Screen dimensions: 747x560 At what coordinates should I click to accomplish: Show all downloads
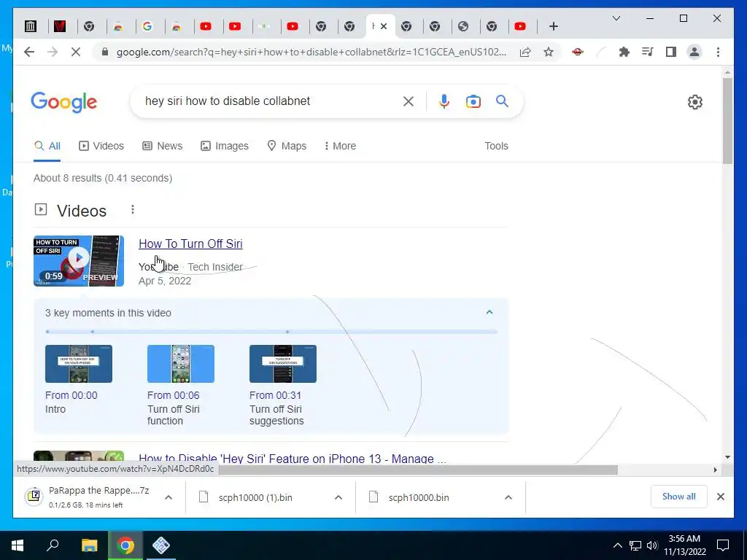click(x=678, y=497)
